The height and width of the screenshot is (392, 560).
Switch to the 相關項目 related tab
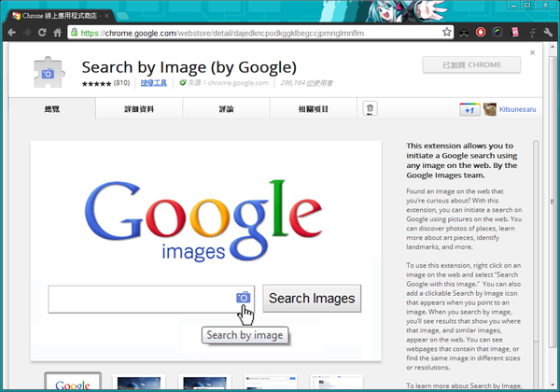click(x=315, y=109)
